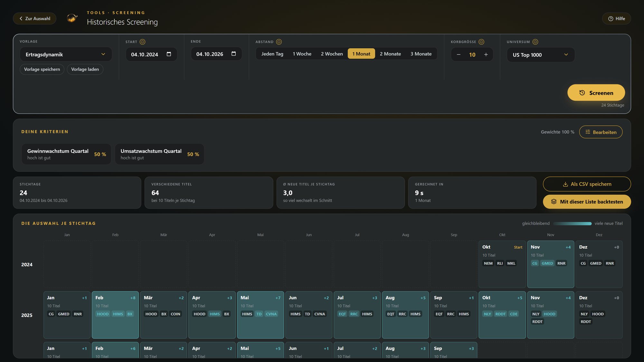The width and height of the screenshot is (644, 362).
Task: Click the NEM ticker in Okt 2024
Action: pyautogui.click(x=488, y=263)
